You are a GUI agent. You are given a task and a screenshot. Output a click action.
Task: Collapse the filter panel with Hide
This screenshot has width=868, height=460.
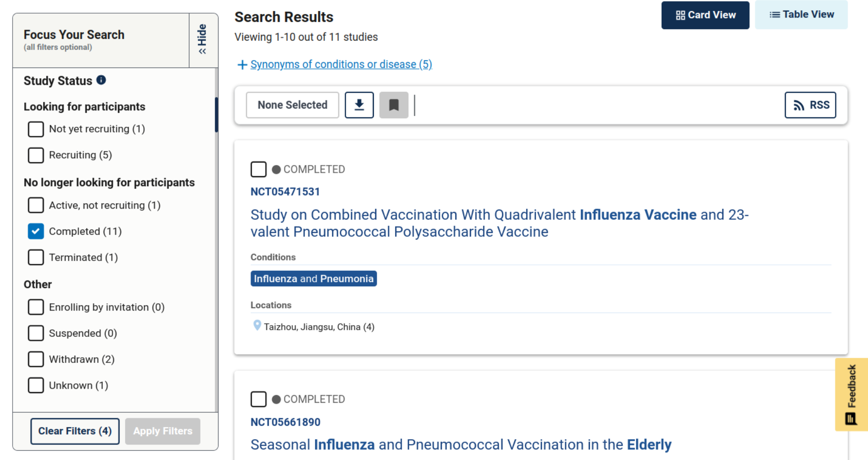(202, 40)
